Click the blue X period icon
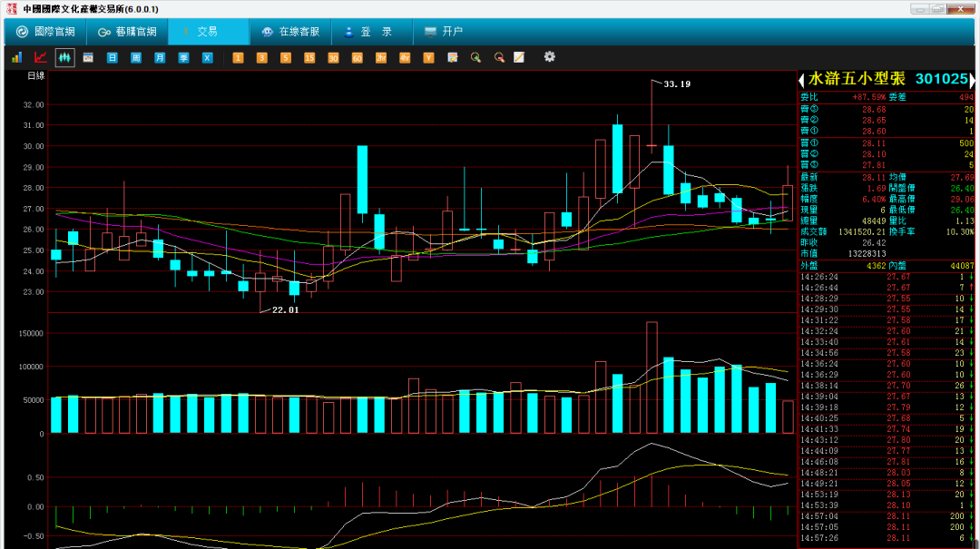 [x=207, y=57]
